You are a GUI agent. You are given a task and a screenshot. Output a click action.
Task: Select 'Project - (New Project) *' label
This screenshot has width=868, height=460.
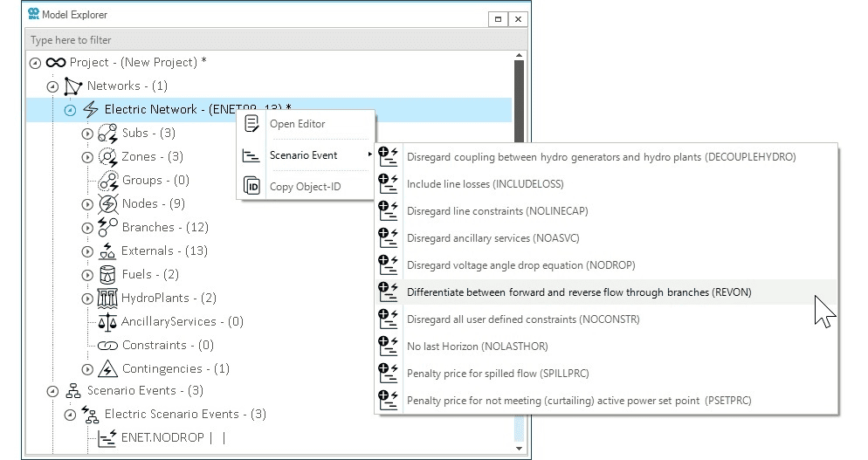pos(138,63)
